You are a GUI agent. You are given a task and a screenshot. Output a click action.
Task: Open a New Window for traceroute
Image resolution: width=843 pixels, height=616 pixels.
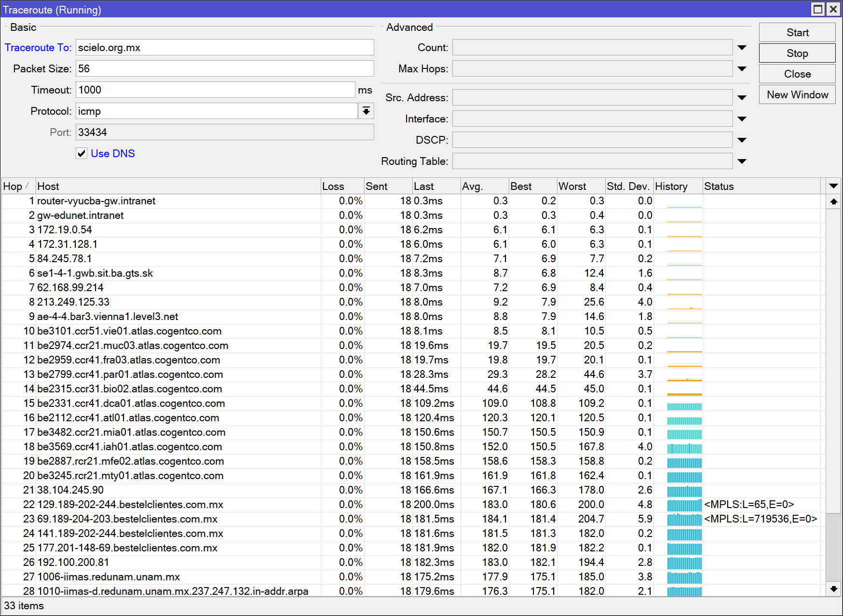[797, 94]
